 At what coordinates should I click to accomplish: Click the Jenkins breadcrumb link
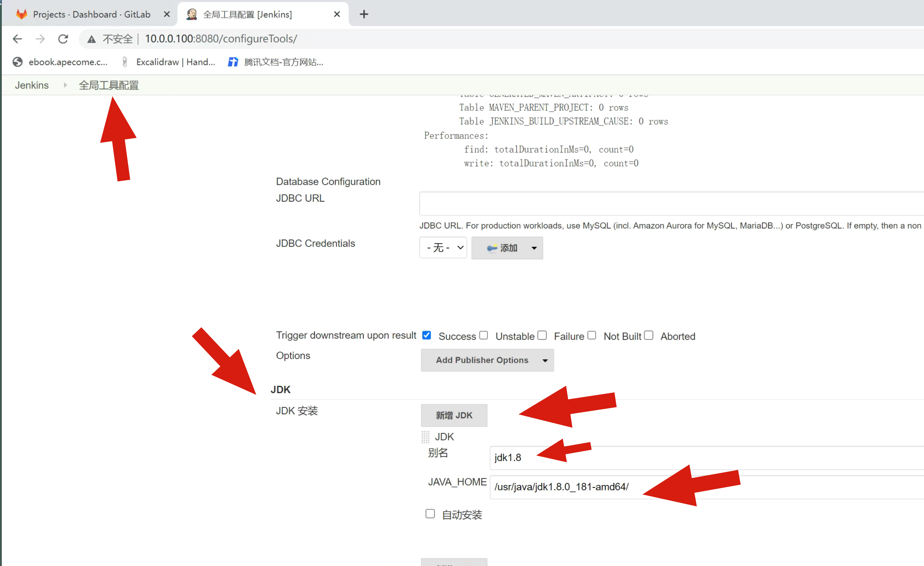coord(32,85)
